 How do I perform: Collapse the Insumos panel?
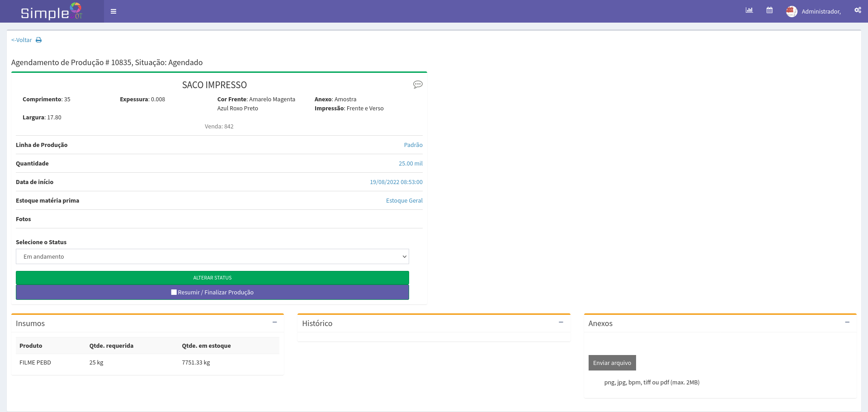(274, 322)
